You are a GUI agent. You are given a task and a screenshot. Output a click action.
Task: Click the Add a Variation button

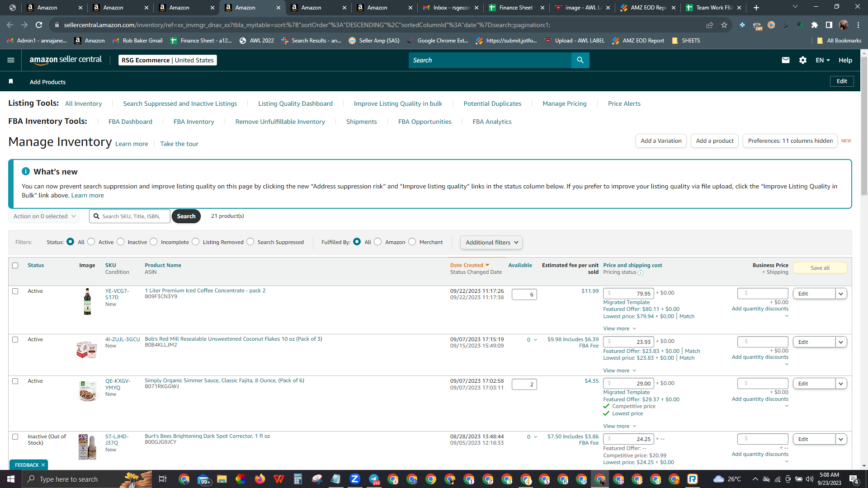tap(661, 141)
